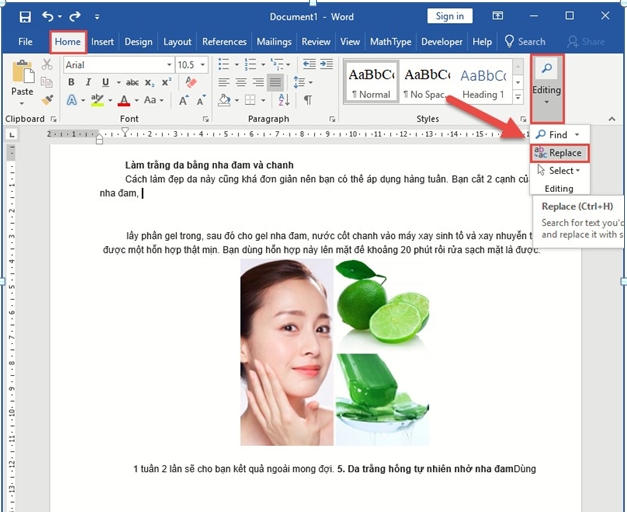Click the Undo arrow icon
Viewport: 627px width, 512px height.
[x=48, y=16]
